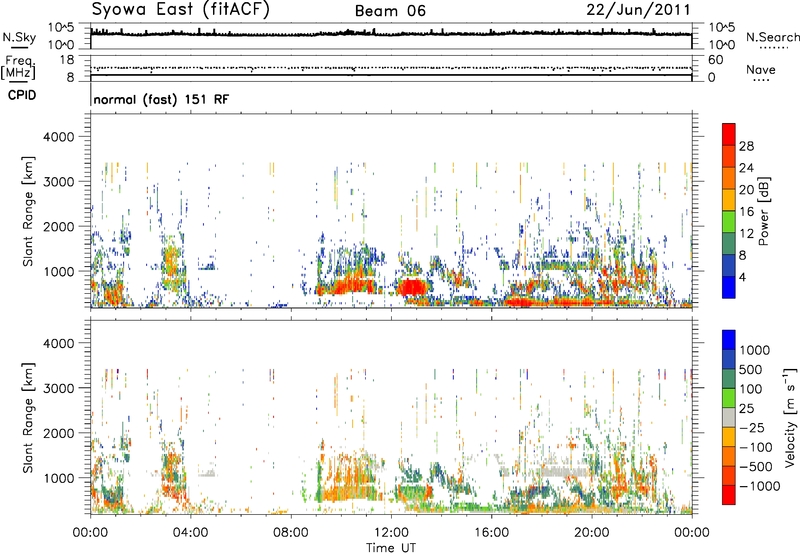Pick the top red segment of the power colorbar

pos(729,134)
